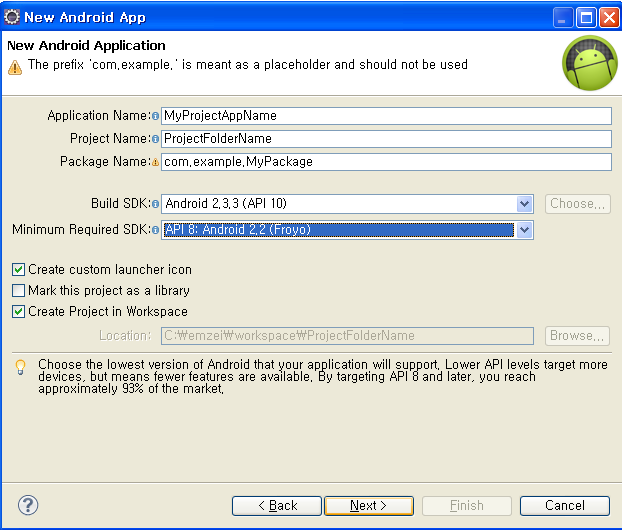Image resolution: width=622 pixels, height=530 pixels.
Task: Click the Location path field
Action: pyautogui.click(x=347, y=336)
